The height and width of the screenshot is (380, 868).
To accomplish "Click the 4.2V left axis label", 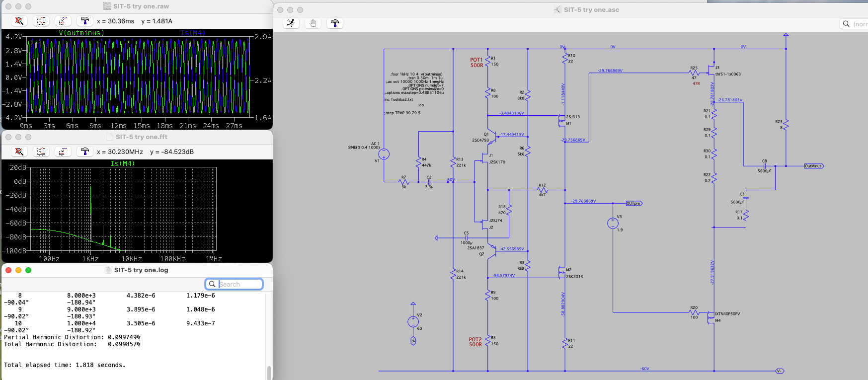I will pos(13,37).
